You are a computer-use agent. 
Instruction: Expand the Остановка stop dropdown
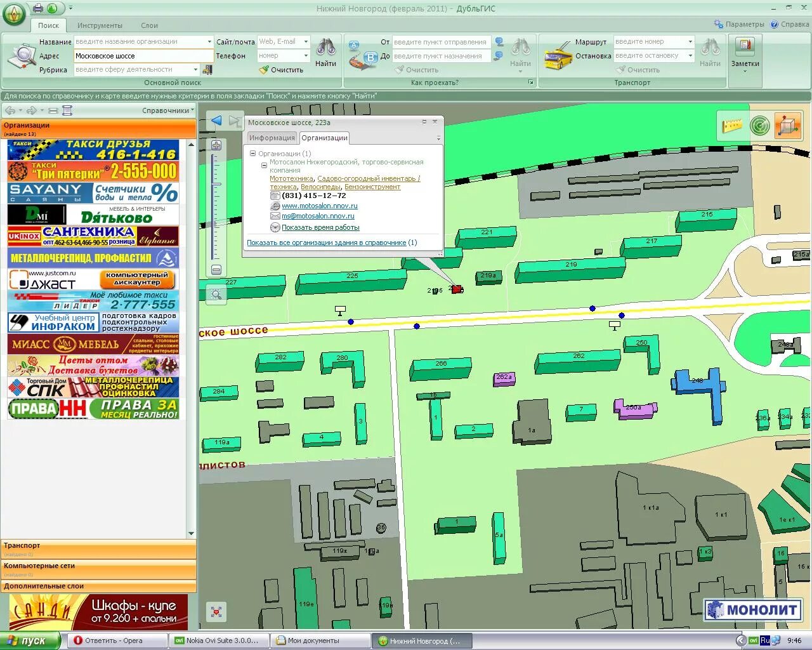coord(691,56)
